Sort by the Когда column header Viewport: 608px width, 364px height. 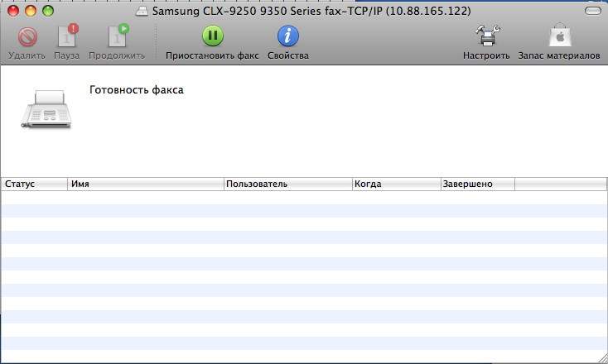[397, 184]
